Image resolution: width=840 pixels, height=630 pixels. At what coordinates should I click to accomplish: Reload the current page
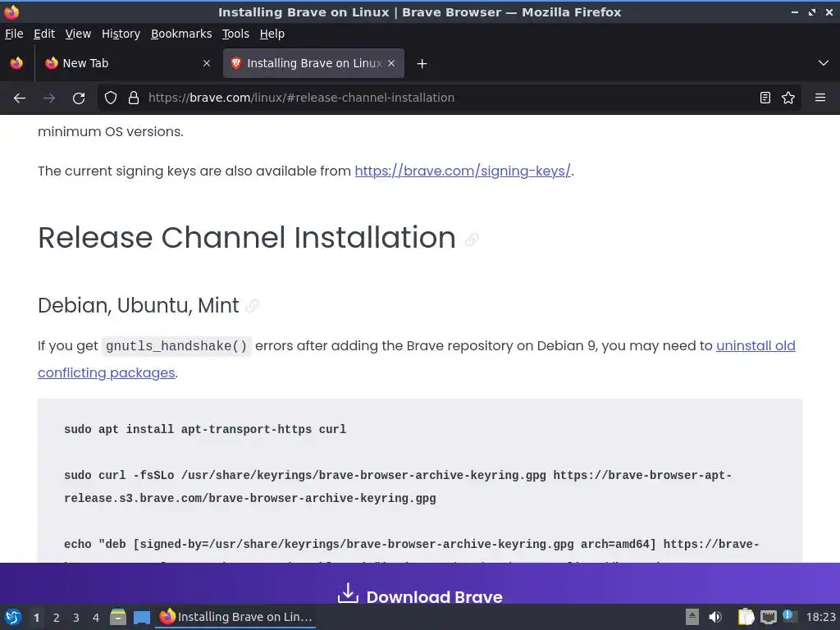point(79,98)
